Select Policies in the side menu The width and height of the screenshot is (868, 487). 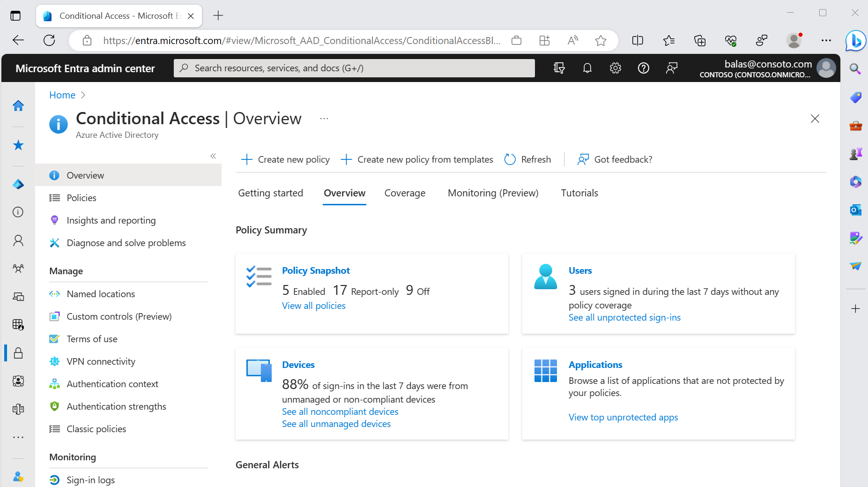pos(128,198)
